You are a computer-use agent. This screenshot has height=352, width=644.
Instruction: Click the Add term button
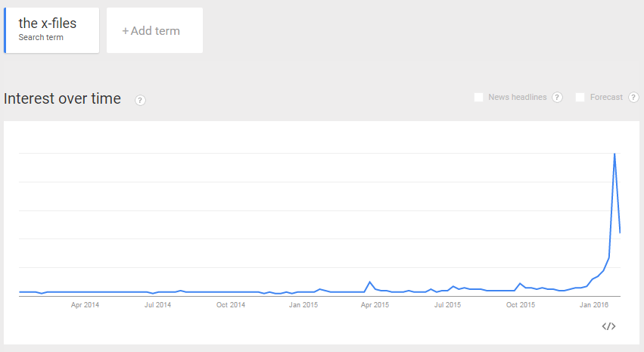coord(154,31)
